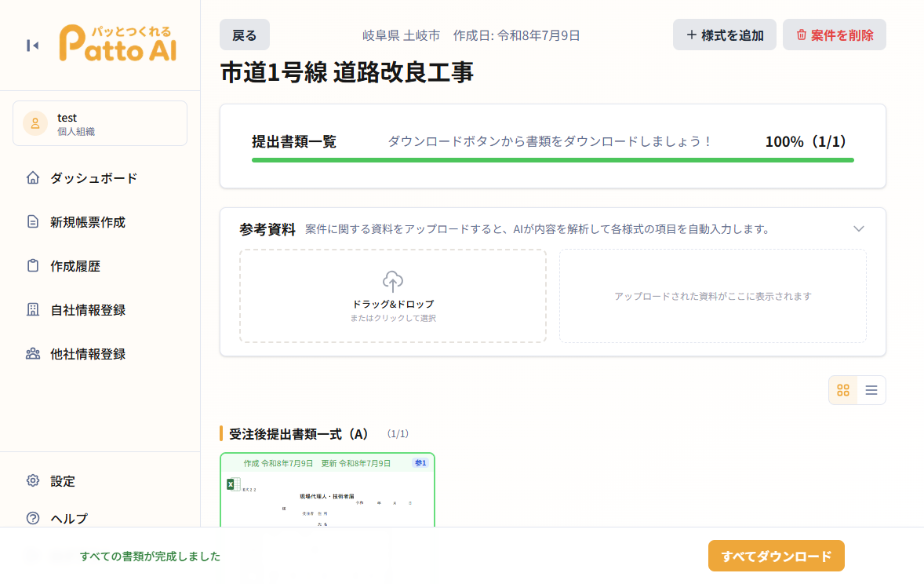Click the plus icon in 様式を追加
924x584 pixels.
[692, 35]
